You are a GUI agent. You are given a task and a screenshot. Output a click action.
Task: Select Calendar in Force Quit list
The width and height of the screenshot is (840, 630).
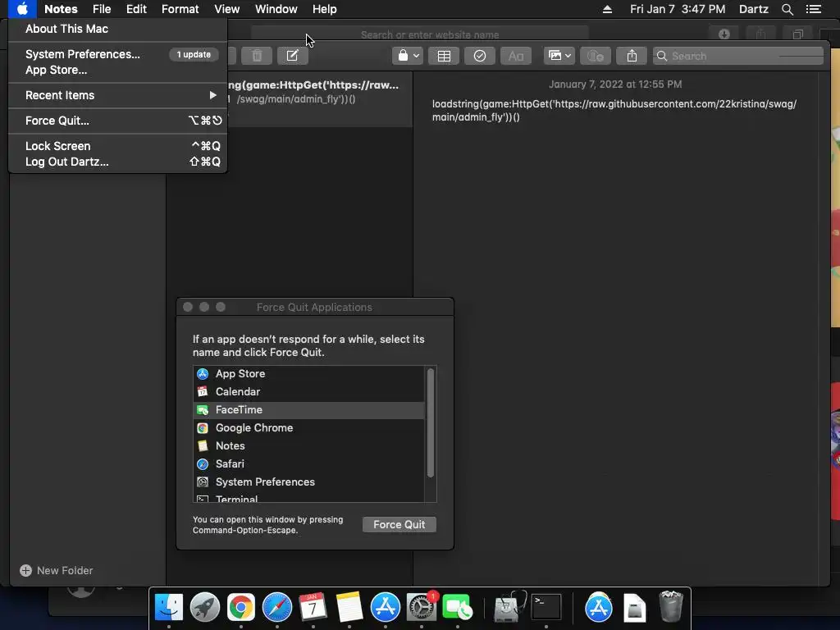tap(309, 391)
